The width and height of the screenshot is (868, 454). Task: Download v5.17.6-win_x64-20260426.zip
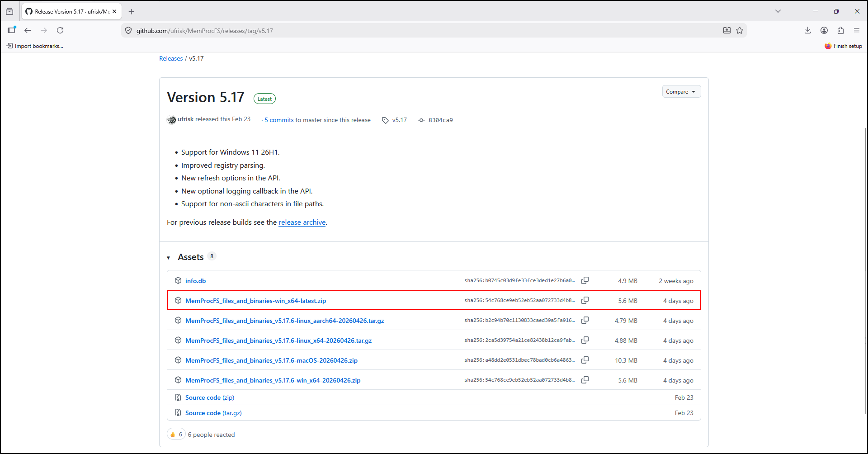[x=273, y=380]
